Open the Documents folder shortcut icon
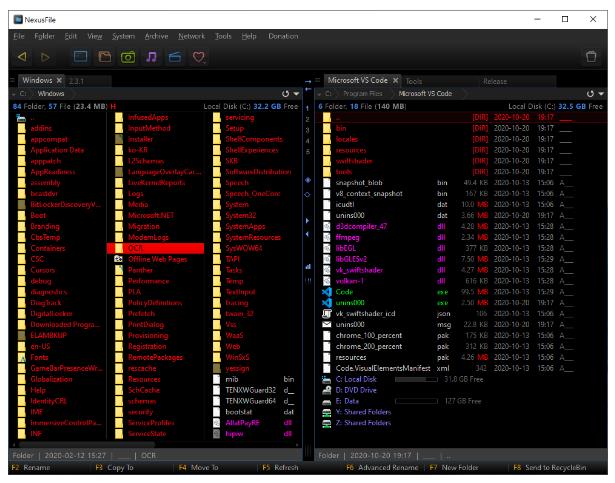The width and height of the screenshot is (615, 483). click(x=104, y=57)
